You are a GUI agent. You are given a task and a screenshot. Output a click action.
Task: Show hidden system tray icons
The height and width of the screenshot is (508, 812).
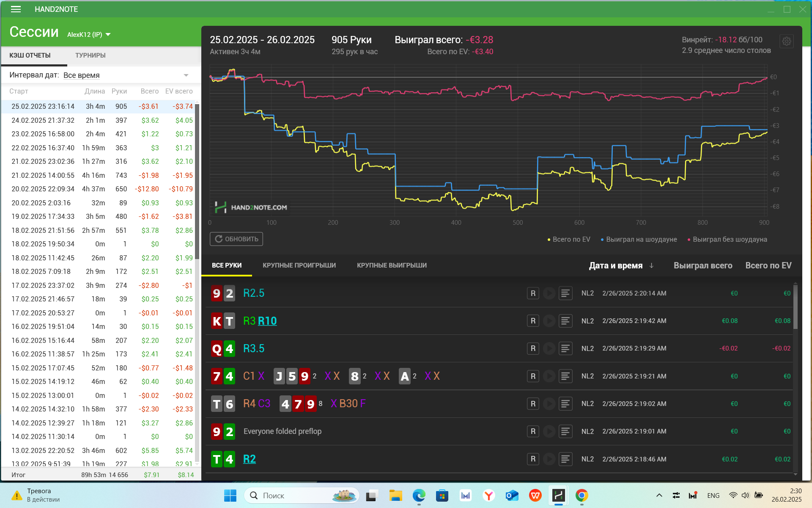[659, 495]
